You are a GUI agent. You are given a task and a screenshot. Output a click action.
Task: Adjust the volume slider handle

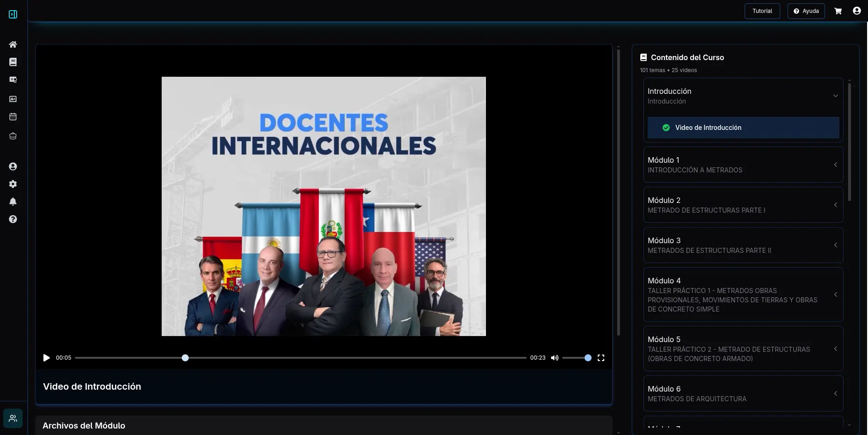tap(588, 358)
